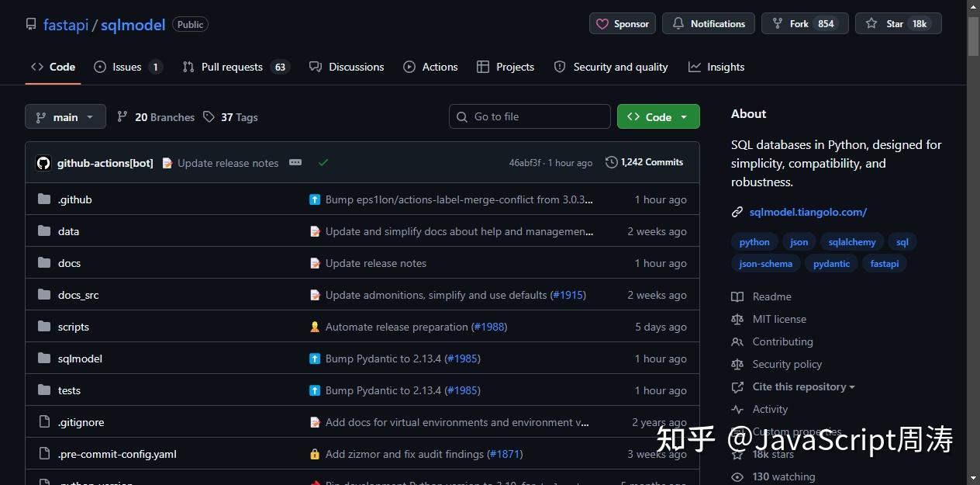The width and height of the screenshot is (980, 485).
Task: Open pull request #1915 link
Action: pyautogui.click(x=568, y=295)
